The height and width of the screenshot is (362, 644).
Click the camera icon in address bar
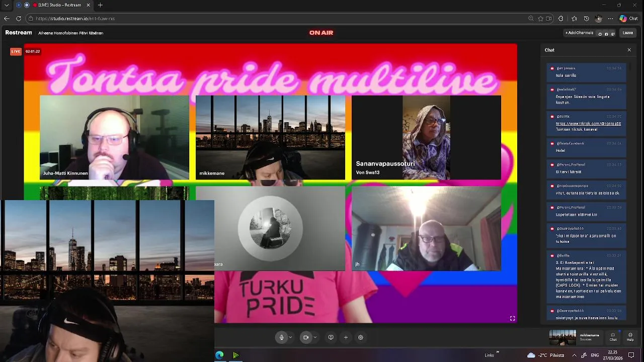pos(549,19)
